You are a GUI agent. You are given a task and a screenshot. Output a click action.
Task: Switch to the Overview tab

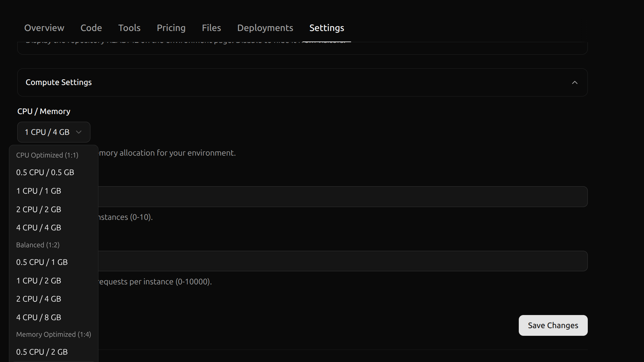pos(44,28)
